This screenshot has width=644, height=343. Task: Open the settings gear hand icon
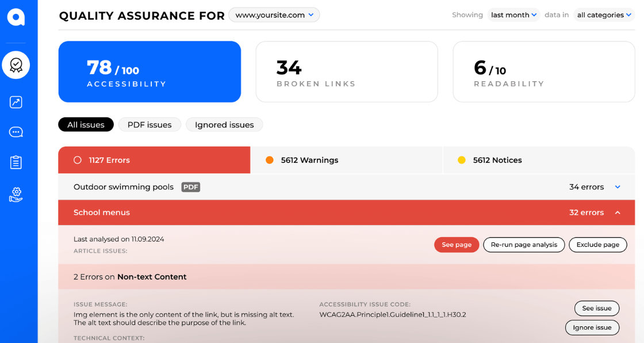[16, 195]
